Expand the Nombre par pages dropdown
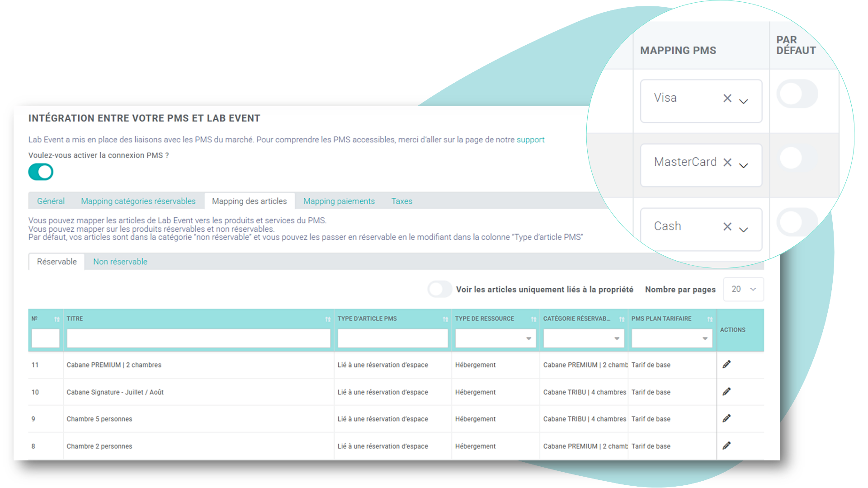The image size is (868, 488). [743, 289]
